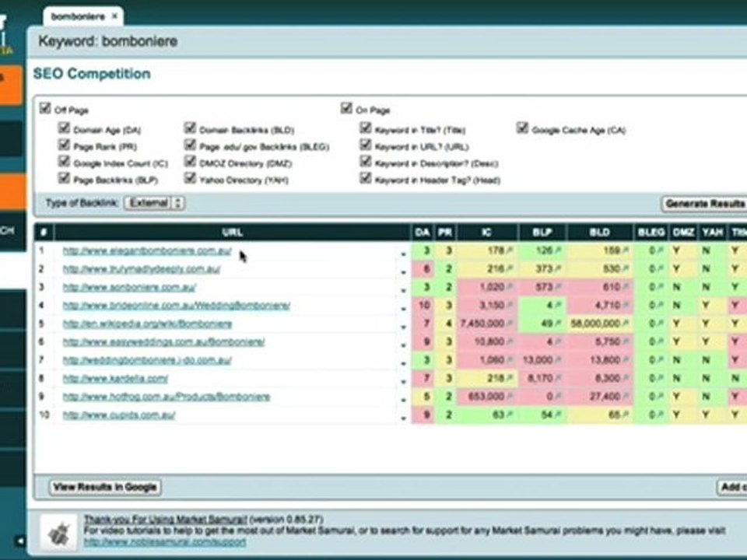Uncheck Page Rank (PR) checkbox
The image size is (747, 560).
point(64,145)
